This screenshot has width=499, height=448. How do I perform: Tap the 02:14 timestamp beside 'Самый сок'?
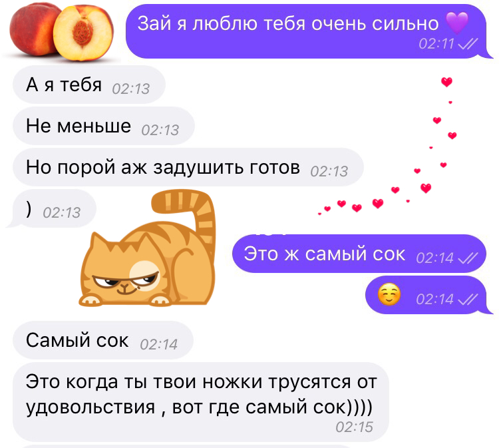pos(159,345)
